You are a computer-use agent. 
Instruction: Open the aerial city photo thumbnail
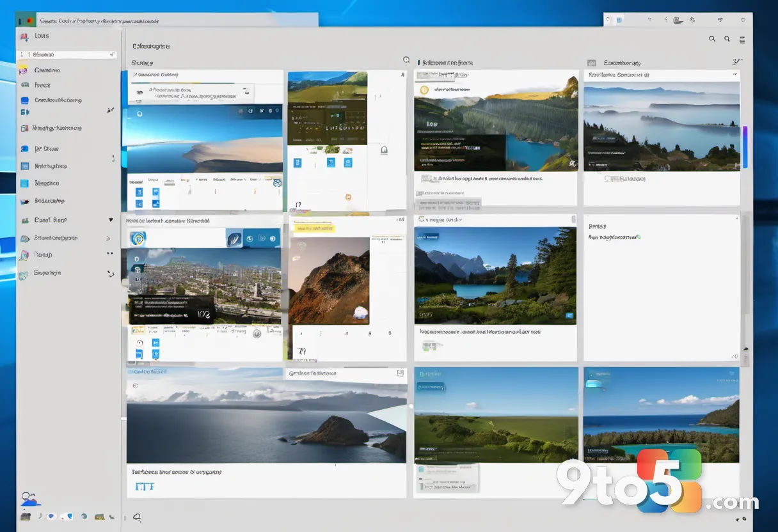pos(205,285)
